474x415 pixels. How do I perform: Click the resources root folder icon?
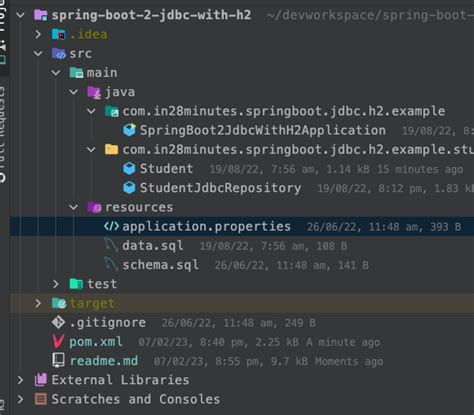point(94,207)
